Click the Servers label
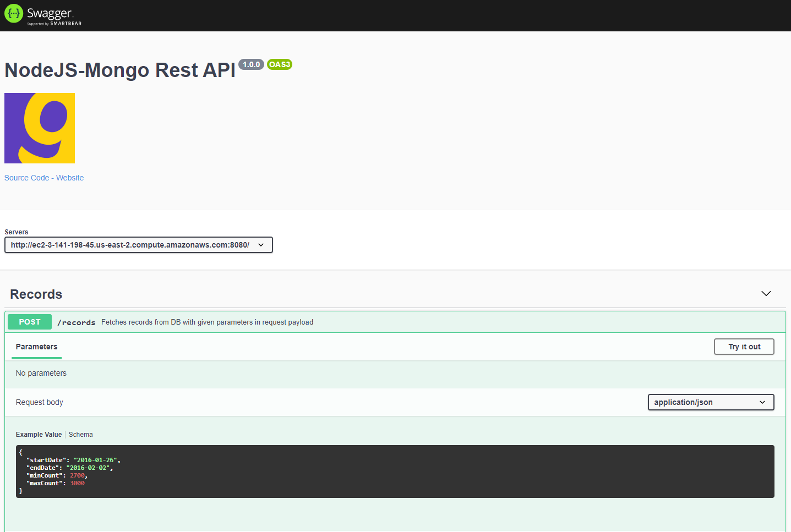Viewport: 791px width, 532px height. tap(17, 232)
